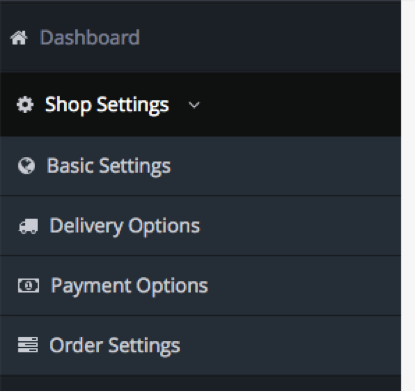Go to Delivery Options text label
415x392 pixels.
click(x=125, y=226)
